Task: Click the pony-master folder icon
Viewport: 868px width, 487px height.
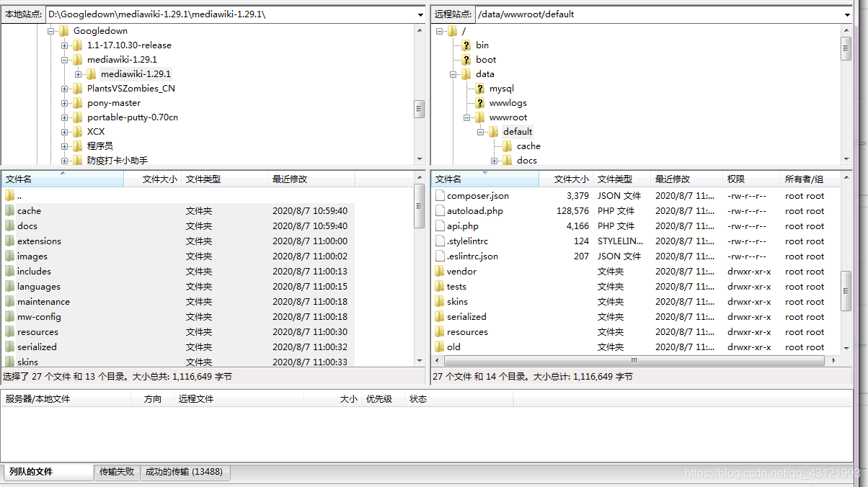Action: point(77,103)
